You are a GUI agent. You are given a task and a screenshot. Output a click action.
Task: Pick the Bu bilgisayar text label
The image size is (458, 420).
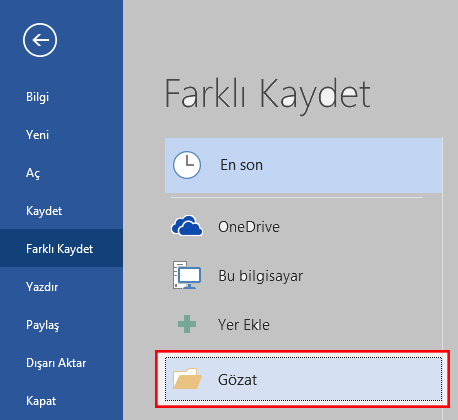click(x=261, y=276)
